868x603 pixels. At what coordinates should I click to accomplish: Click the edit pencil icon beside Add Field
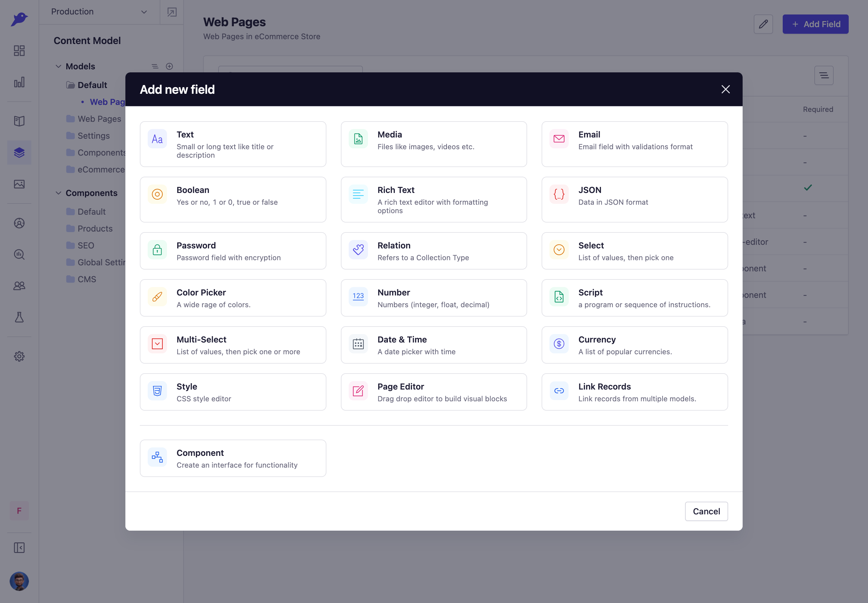(763, 24)
